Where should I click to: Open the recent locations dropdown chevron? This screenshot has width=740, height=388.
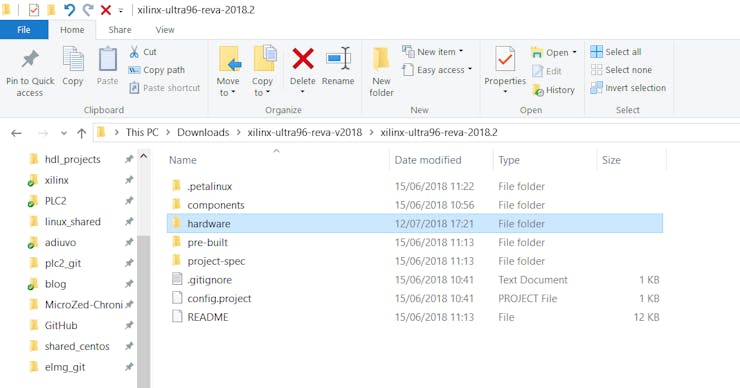(64, 133)
